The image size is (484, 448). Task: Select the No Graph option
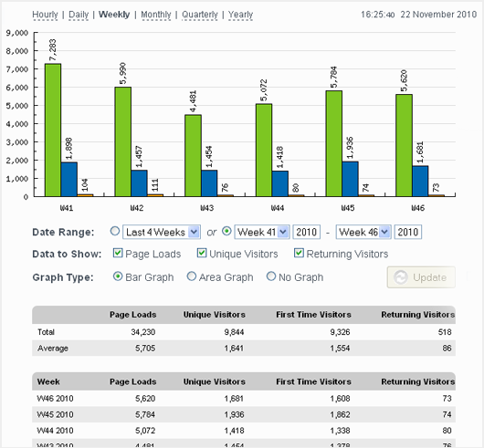click(271, 276)
